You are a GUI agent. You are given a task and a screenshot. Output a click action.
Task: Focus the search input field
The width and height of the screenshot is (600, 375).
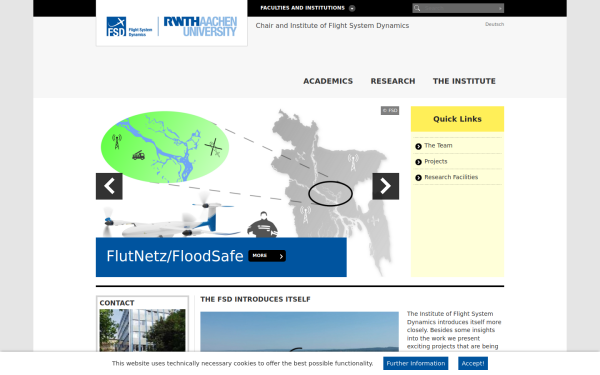tap(459, 8)
